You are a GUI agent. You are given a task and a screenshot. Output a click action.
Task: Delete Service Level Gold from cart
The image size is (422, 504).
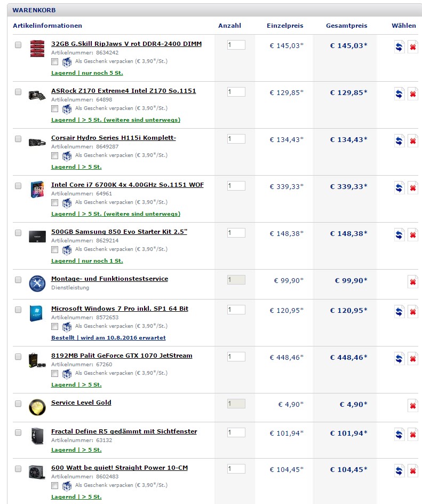point(413,406)
